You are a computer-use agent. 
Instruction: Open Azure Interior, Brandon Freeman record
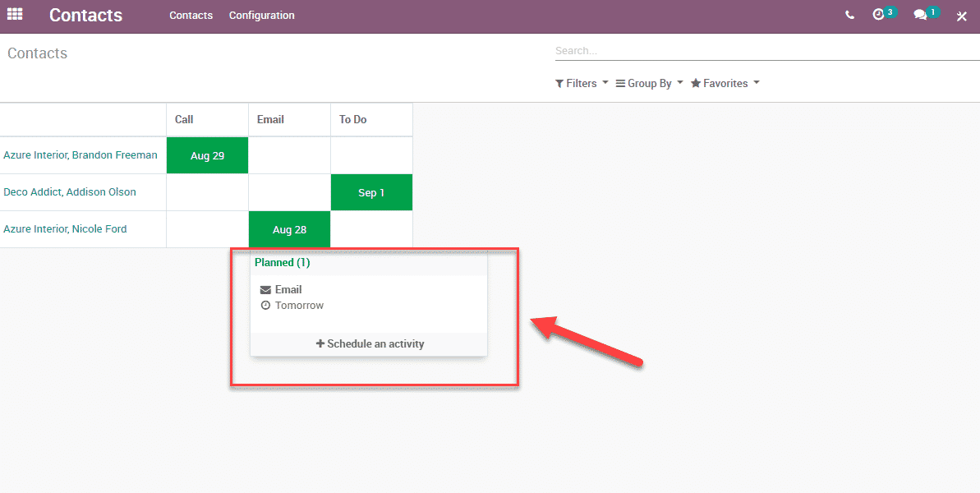tap(81, 155)
